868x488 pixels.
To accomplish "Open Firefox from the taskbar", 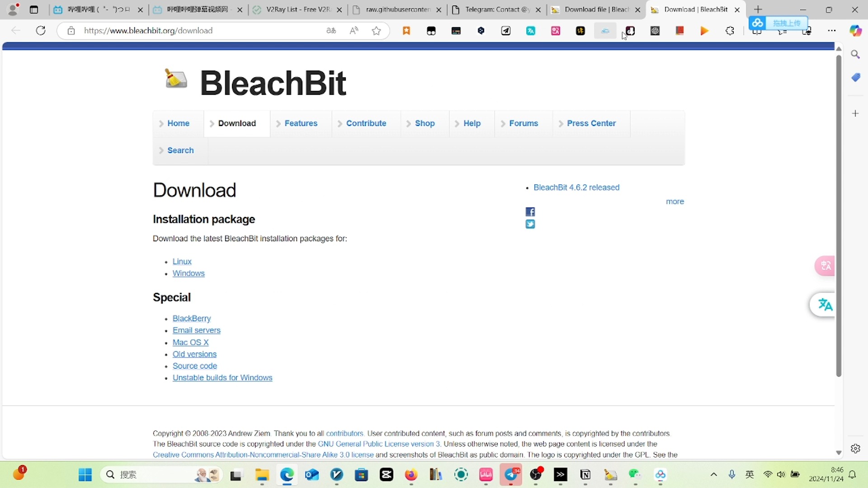I will click(411, 475).
